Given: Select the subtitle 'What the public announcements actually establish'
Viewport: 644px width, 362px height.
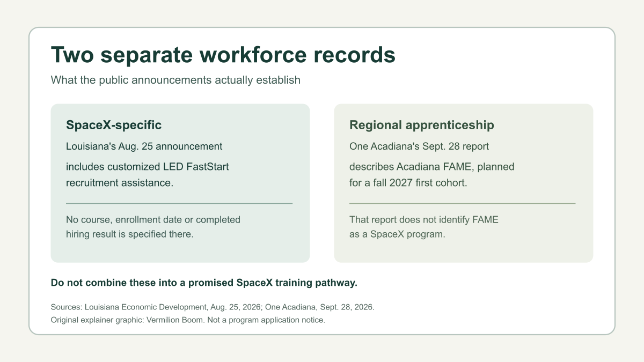Looking at the screenshot, I should click(x=175, y=80).
